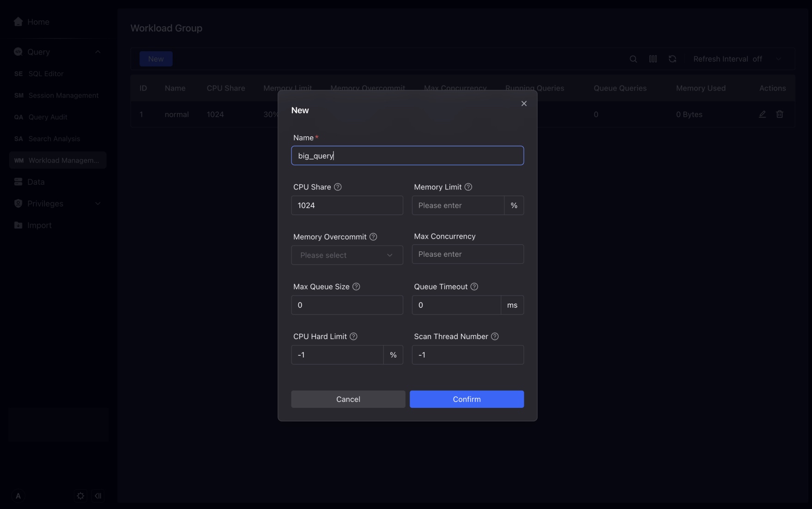
Task: Focus the Memory Limit input field
Action: tap(457, 206)
